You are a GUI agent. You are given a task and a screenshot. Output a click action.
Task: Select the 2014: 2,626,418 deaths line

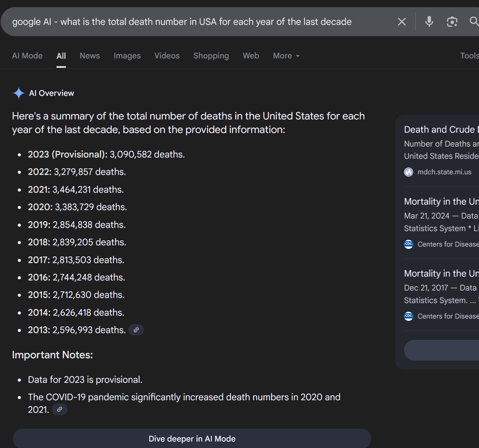click(76, 312)
